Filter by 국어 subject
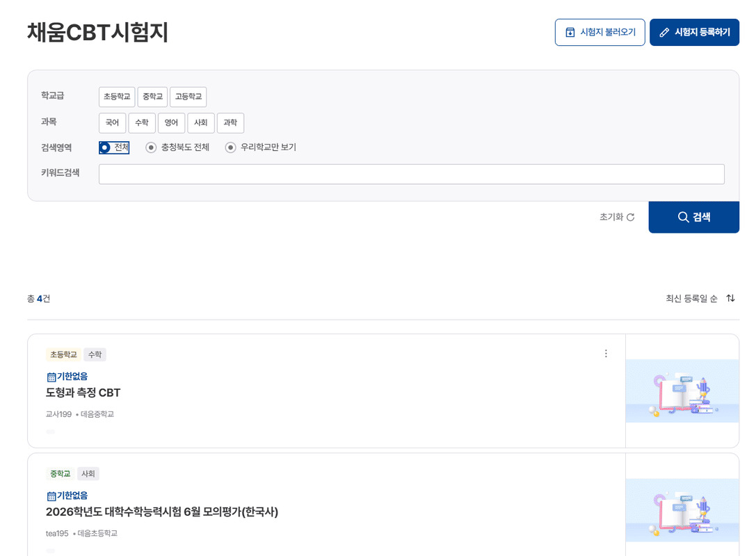 [112, 123]
